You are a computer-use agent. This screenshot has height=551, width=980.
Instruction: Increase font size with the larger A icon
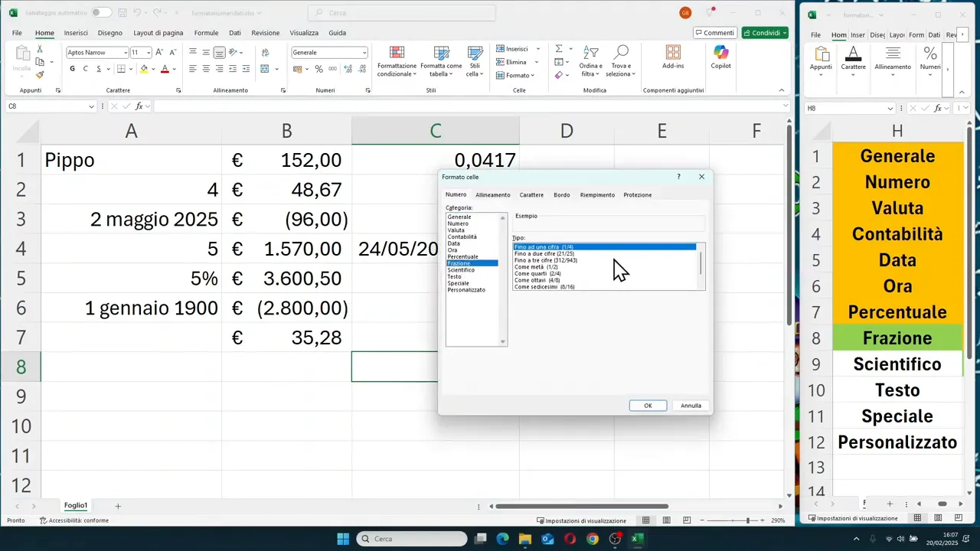[159, 52]
